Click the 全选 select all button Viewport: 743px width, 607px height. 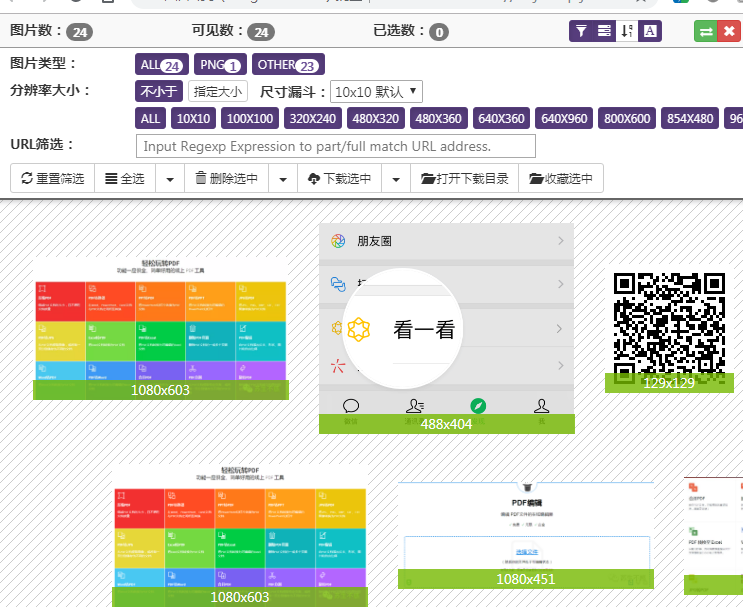coord(125,178)
